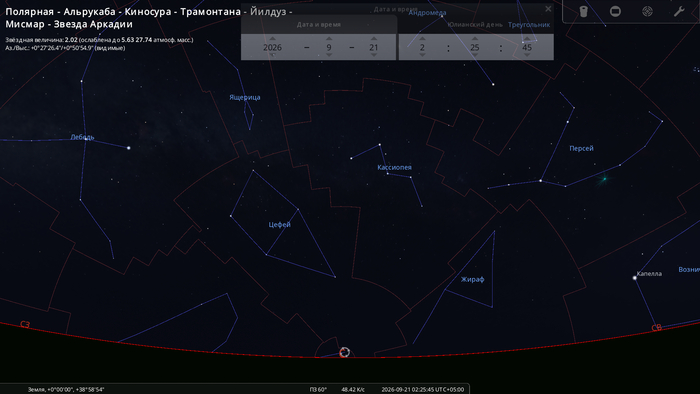Click into the year field 2026
Image resolution: width=700 pixels, height=394 pixels.
(272, 47)
